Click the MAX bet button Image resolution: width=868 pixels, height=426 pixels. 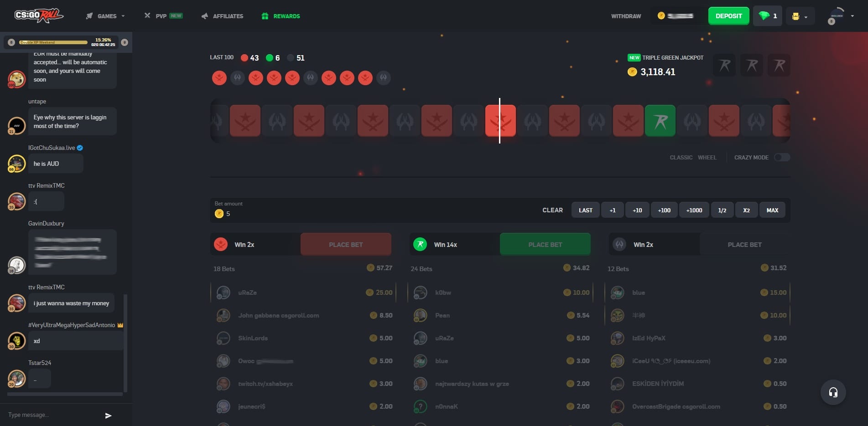click(772, 210)
